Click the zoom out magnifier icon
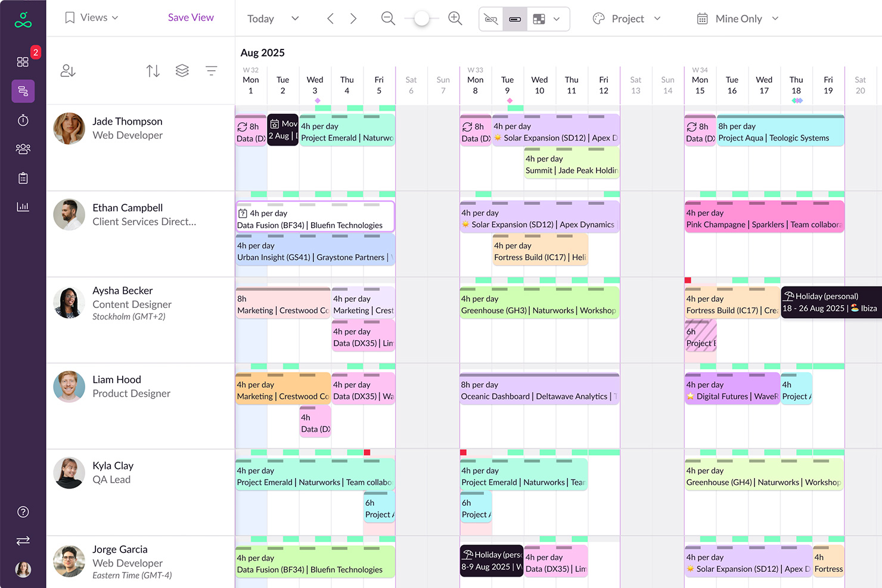882x588 pixels. click(x=388, y=18)
